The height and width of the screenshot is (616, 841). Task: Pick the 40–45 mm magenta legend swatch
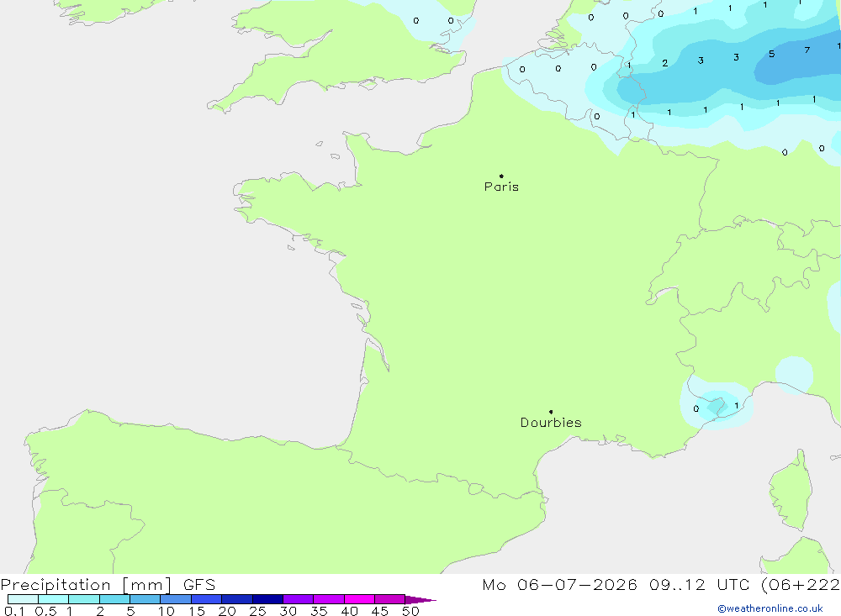pyautogui.click(x=359, y=599)
